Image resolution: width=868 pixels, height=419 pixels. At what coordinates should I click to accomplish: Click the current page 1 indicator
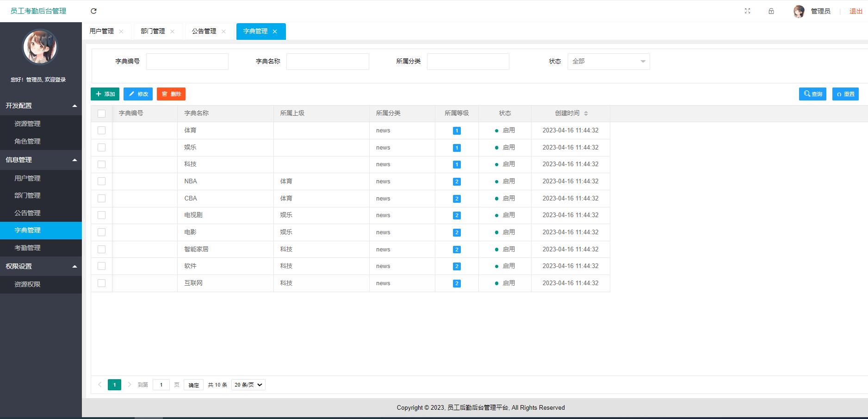tap(114, 385)
